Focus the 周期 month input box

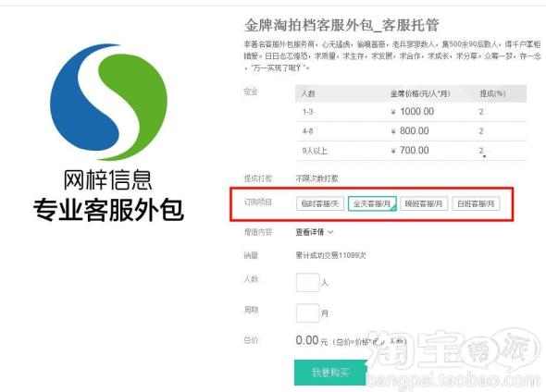point(307,313)
